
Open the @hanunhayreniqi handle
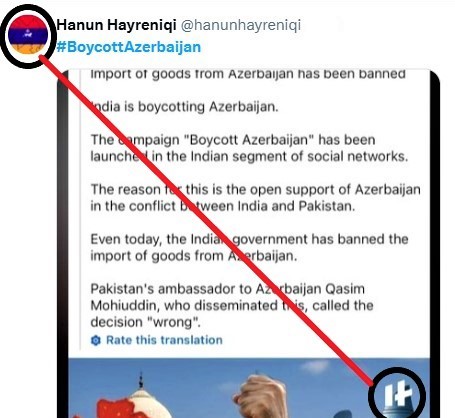pyautogui.click(x=241, y=25)
